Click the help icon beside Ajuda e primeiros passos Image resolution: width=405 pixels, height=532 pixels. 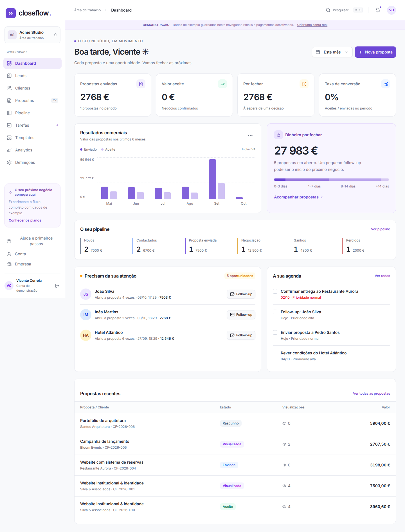9,241
